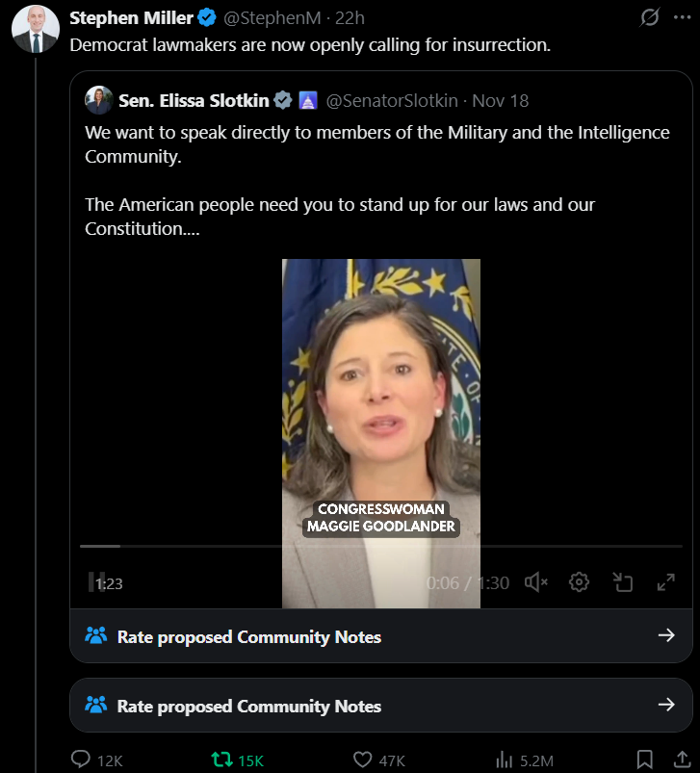
Task: Click Sen. Elissa Slotkin's small avatar
Action: pyautogui.click(x=98, y=100)
